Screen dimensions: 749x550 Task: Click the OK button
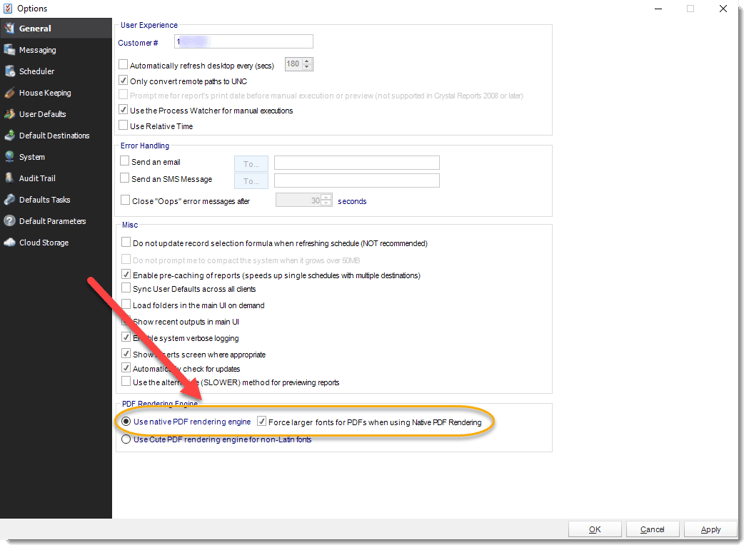coord(595,529)
